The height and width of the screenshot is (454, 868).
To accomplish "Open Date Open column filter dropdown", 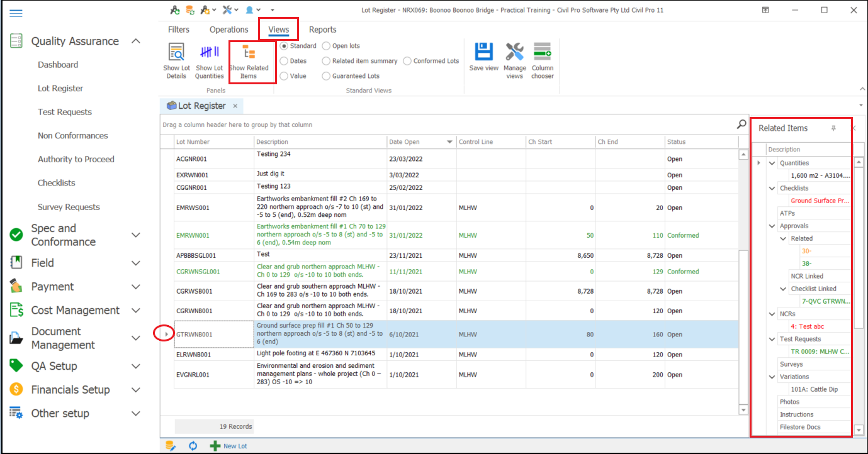I will (x=449, y=142).
